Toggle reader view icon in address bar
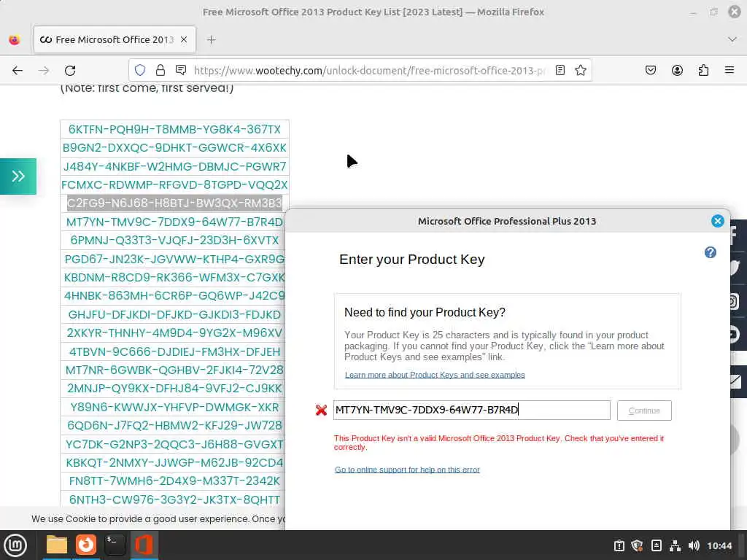 (560, 71)
